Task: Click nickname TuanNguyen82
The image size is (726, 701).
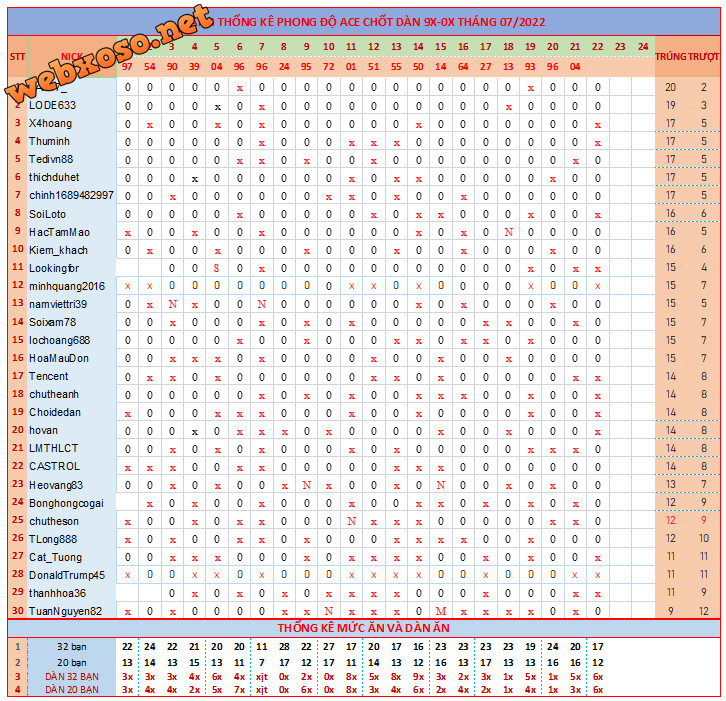Action: 65,611
